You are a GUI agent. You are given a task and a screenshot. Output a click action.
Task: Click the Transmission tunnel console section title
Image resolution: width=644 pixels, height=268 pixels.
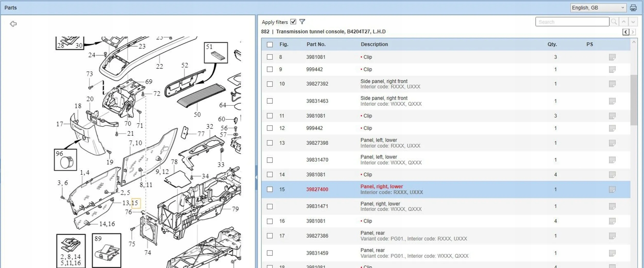coord(331,32)
